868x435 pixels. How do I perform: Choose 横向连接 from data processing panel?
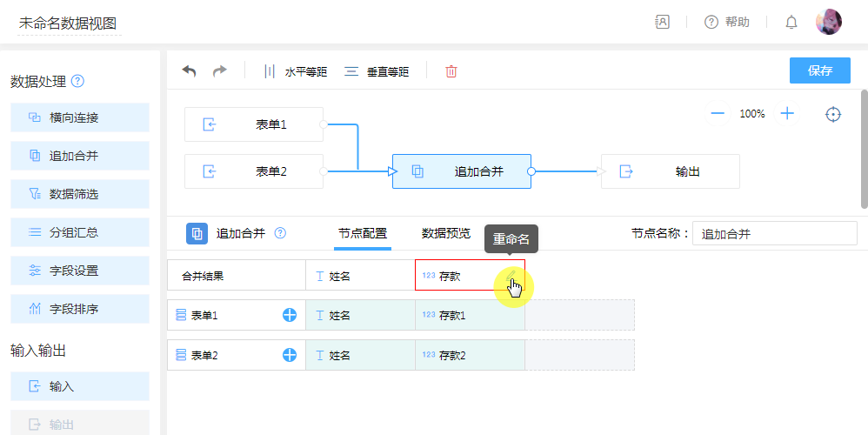(x=80, y=118)
